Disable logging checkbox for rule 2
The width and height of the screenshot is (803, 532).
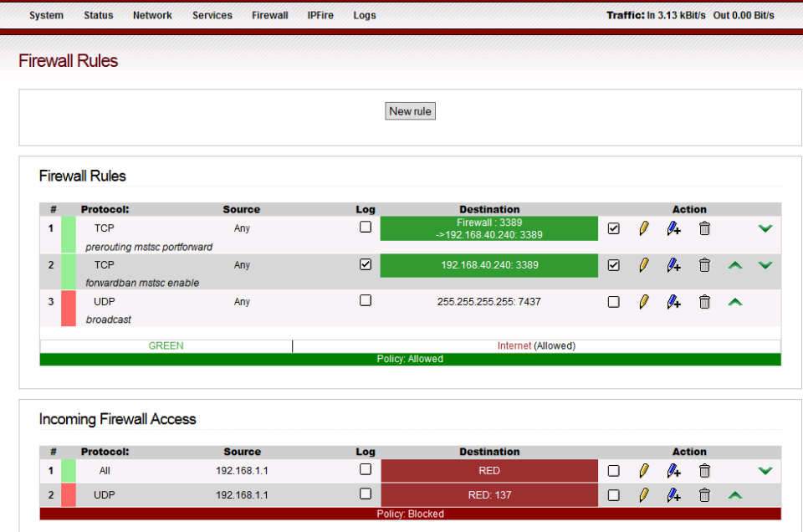tap(366, 263)
